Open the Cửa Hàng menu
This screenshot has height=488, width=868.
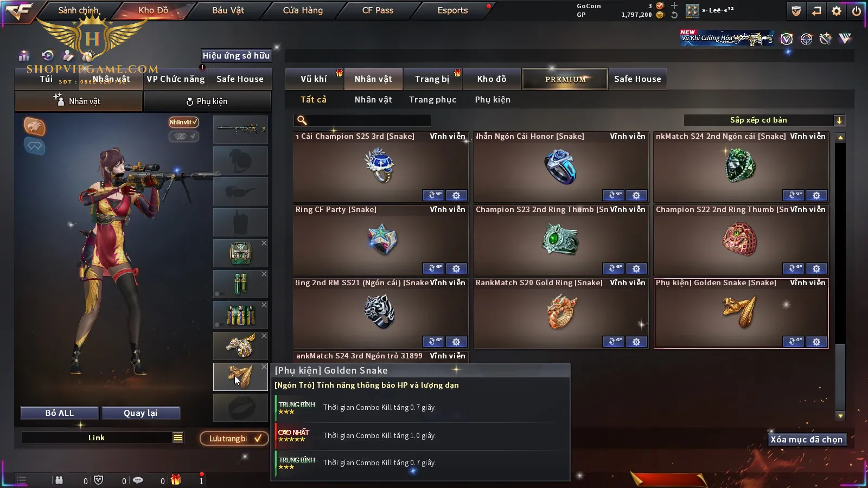click(303, 10)
